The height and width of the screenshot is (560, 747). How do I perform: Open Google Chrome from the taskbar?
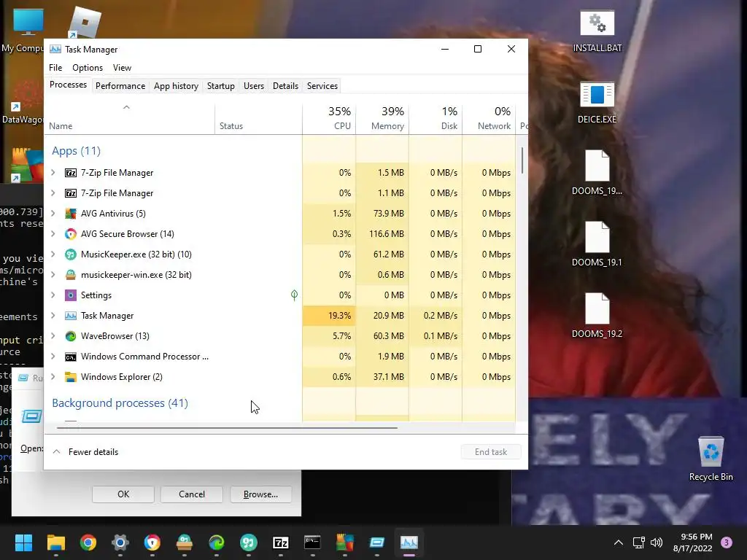click(88, 542)
